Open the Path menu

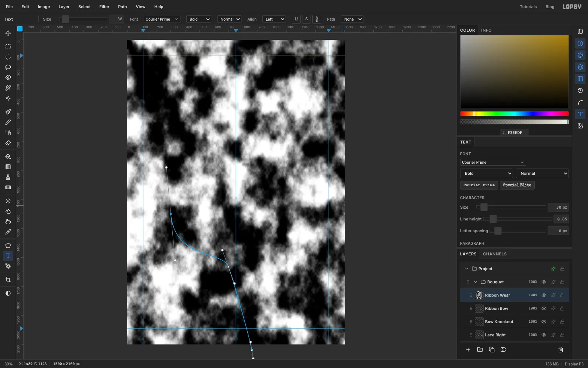[x=122, y=7]
